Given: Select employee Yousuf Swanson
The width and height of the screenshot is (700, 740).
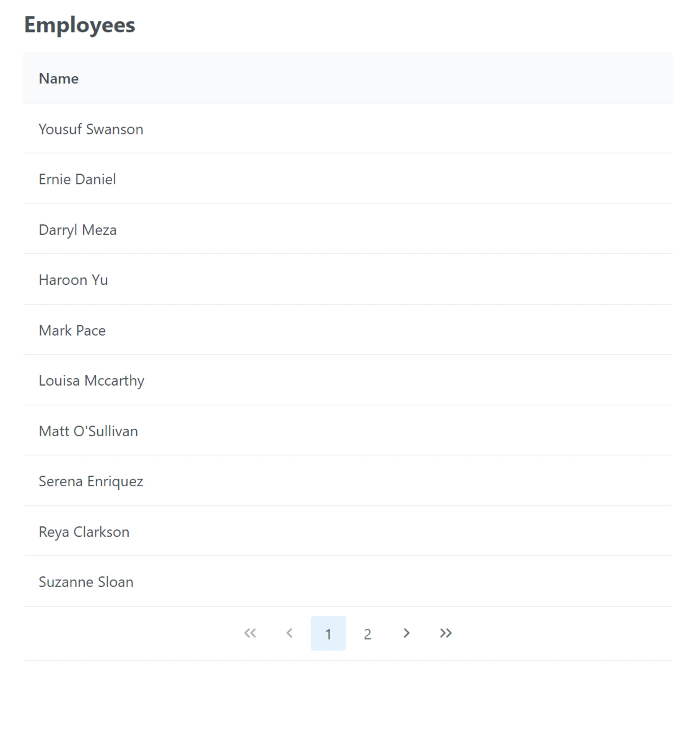Looking at the screenshot, I should [x=91, y=129].
